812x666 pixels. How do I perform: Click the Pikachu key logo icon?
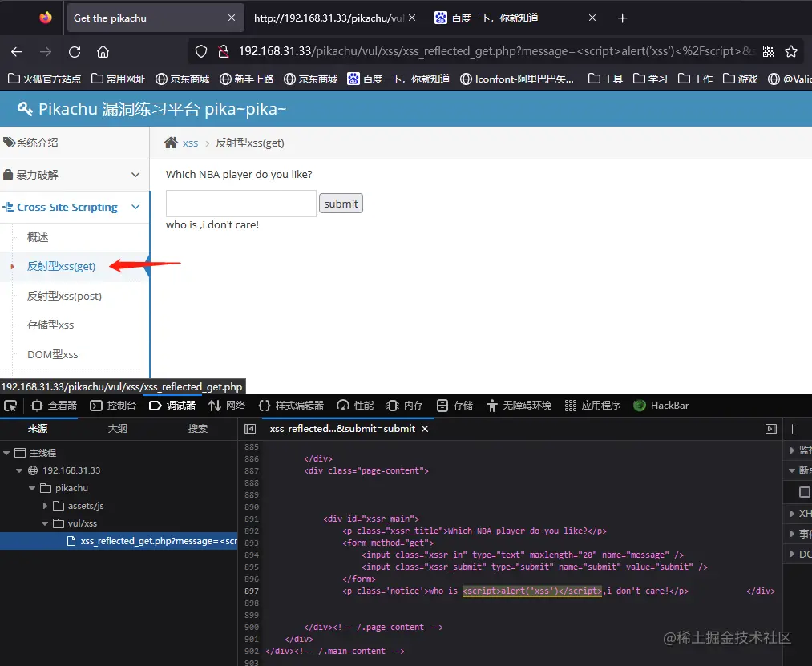coord(25,109)
